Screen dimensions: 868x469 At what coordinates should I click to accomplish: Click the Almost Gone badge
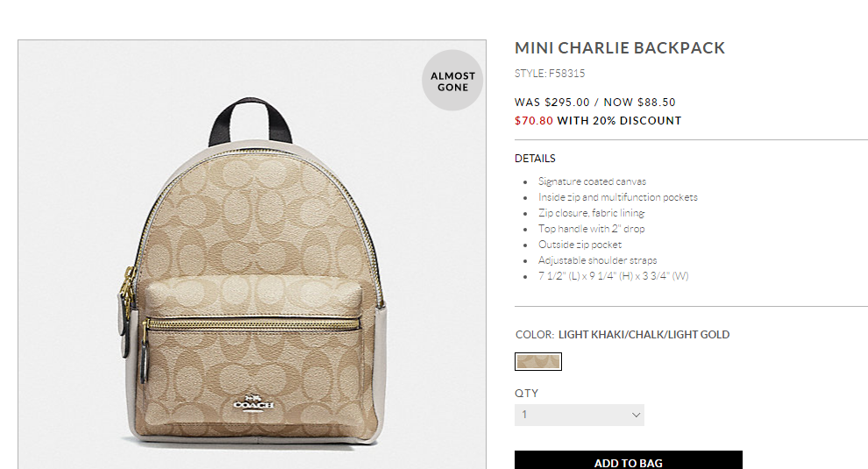click(452, 81)
